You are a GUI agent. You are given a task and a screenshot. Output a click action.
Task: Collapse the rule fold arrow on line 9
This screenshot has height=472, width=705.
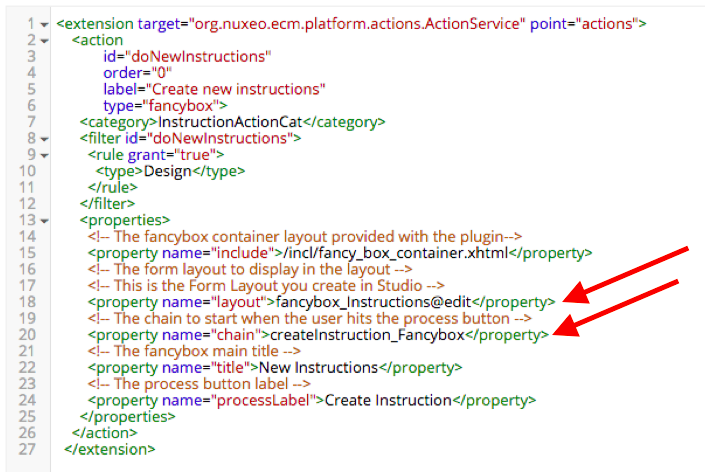click(44, 156)
